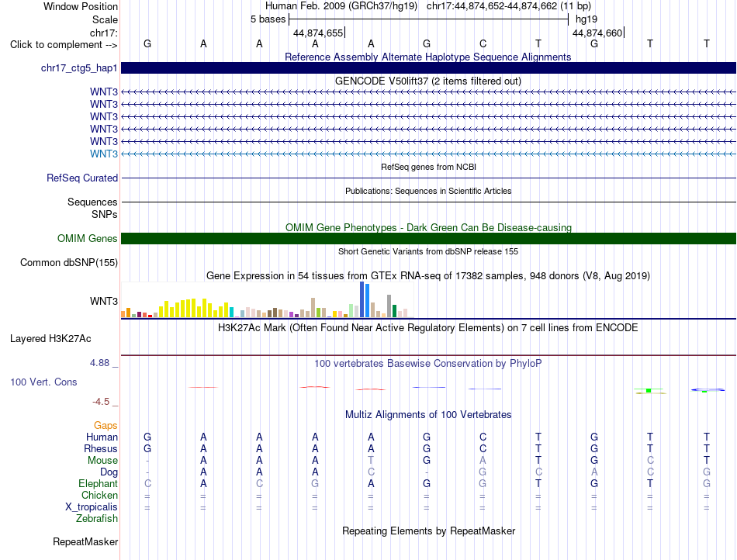
Task: Click the RepeatMasker track label
Action: click(85, 541)
